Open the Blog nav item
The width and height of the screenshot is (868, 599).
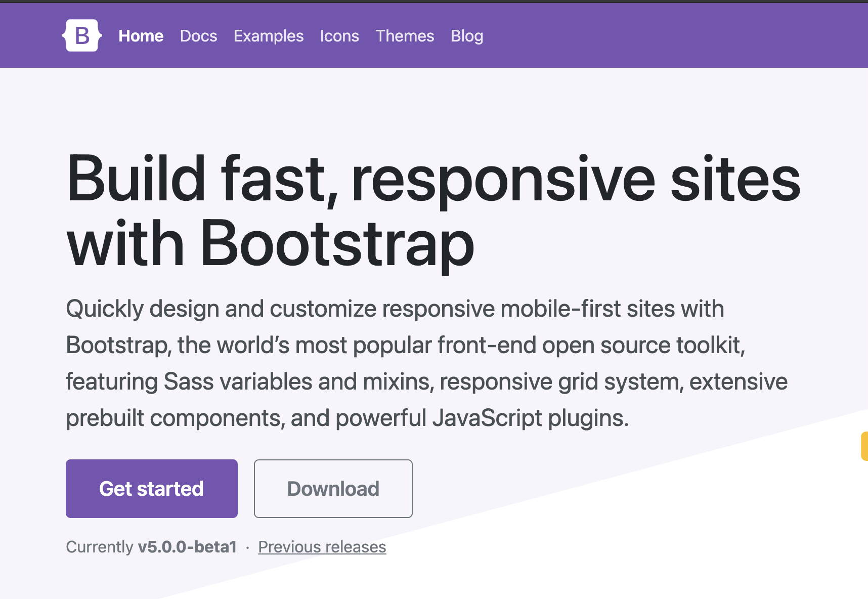pos(467,36)
